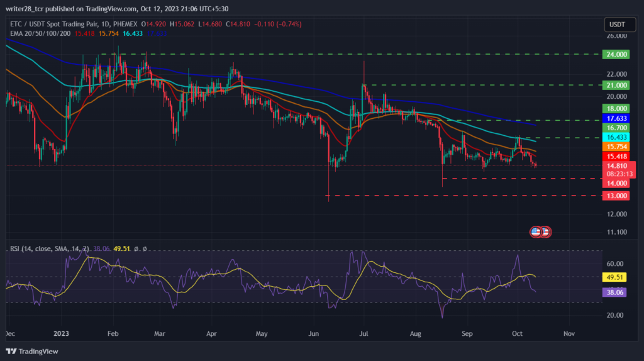Click the second US flag event icon
The width and height of the screenshot is (644, 361).
coord(546,232)
